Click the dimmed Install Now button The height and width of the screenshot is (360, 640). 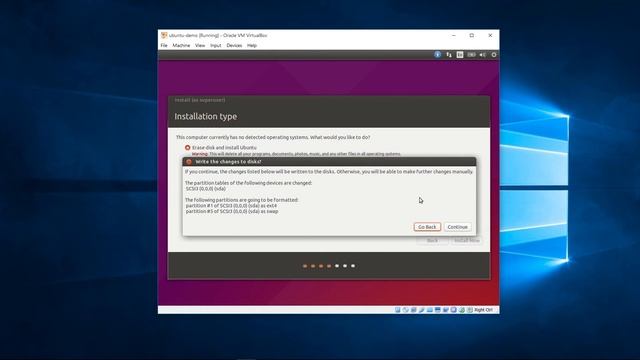(x=467, y=240)
